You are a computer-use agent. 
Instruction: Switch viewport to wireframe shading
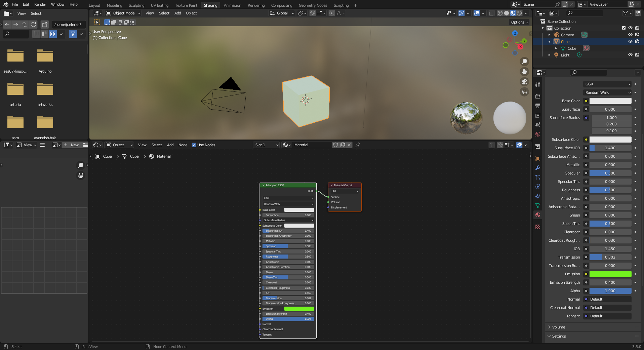pyautogui.click(x=500, y=13)
